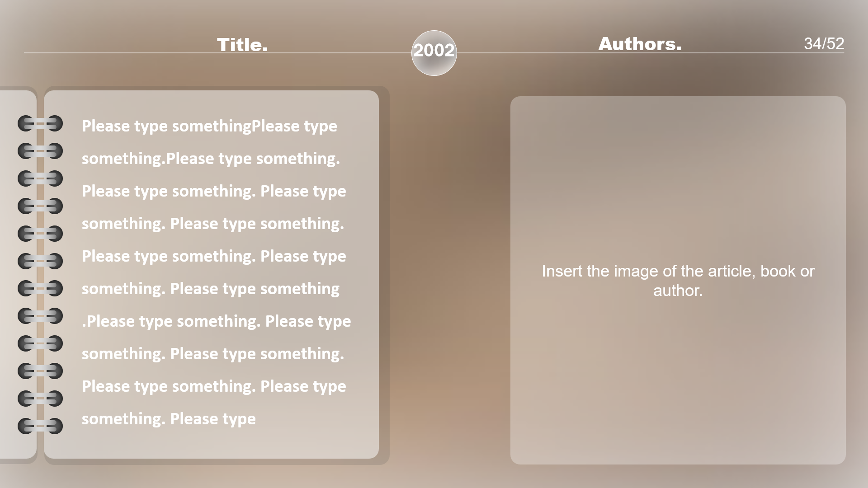Viewport: 868px width, 488px height.
Task: Click the third spiral ring from top
Action: click(x=40, y=178)
